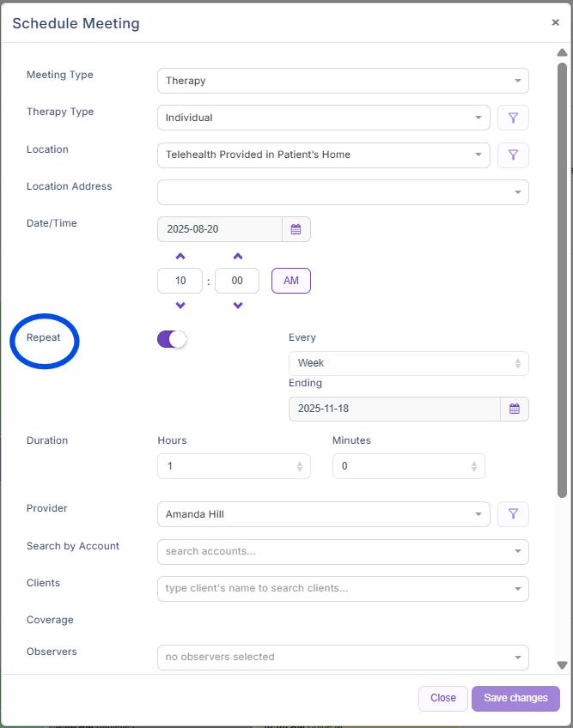The width and height of the screenshot is (573, 728).
Task: Click the Save changes button
Action: (x=515, y=698)
